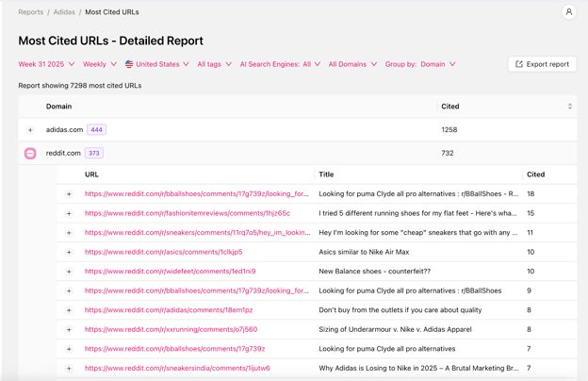Click the 444 badge next to adidas.com

96,130
